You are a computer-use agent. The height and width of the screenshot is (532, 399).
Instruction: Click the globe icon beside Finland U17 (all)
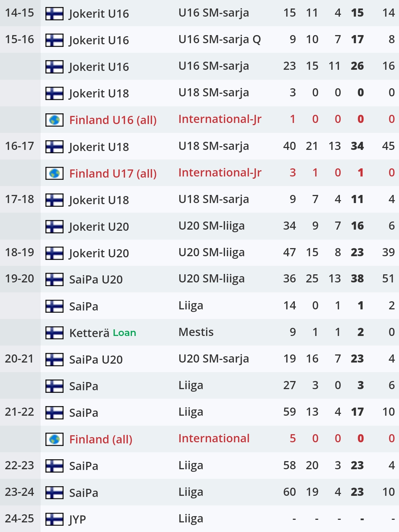point(54,173)
